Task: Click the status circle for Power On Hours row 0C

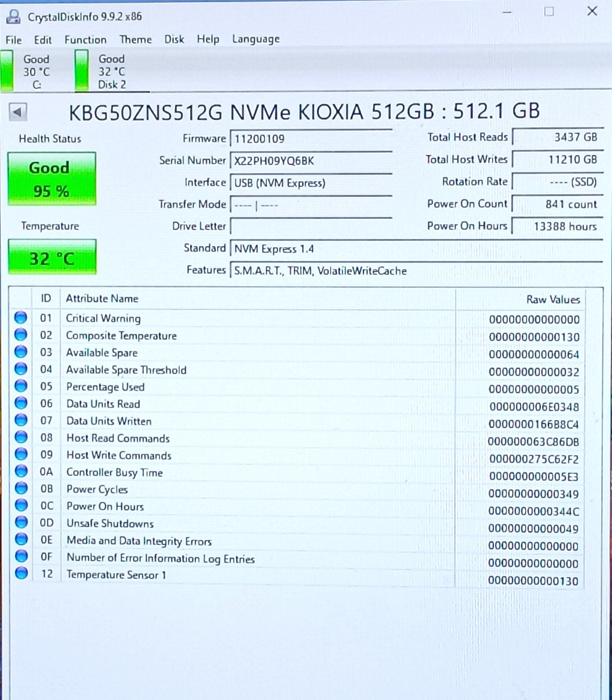Action: [x=21, y=505]
